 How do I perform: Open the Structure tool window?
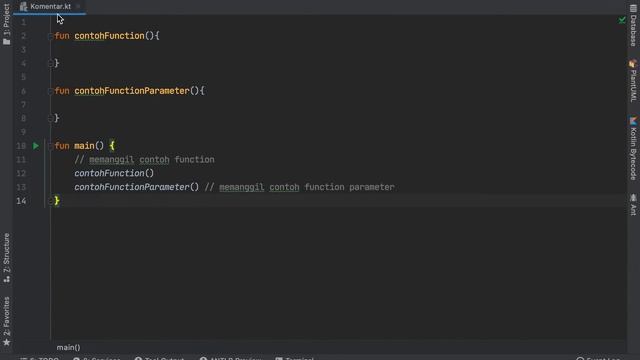[x=7, y=258]
